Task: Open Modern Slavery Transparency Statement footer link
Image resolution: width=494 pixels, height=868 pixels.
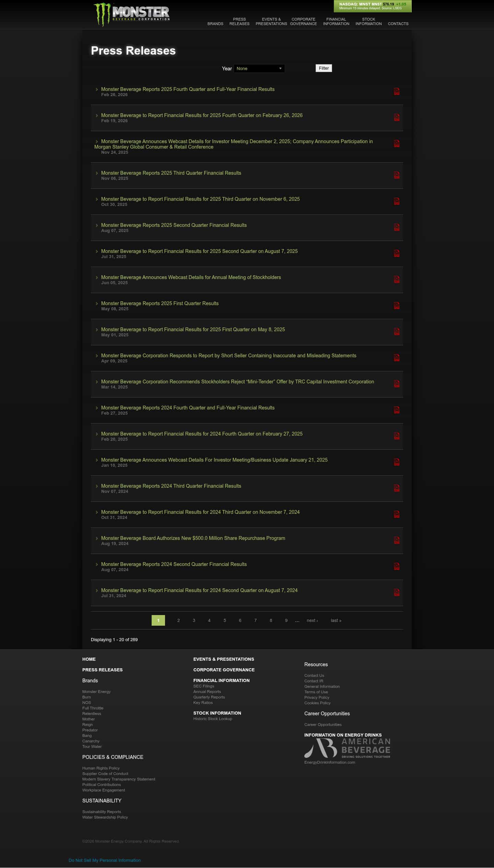Action: point(119,779)
